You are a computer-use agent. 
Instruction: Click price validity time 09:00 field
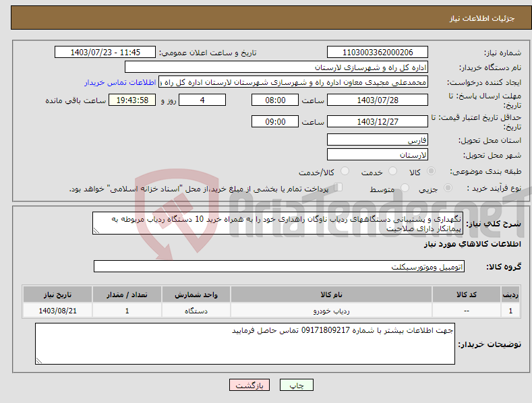[x=275, y=121]
